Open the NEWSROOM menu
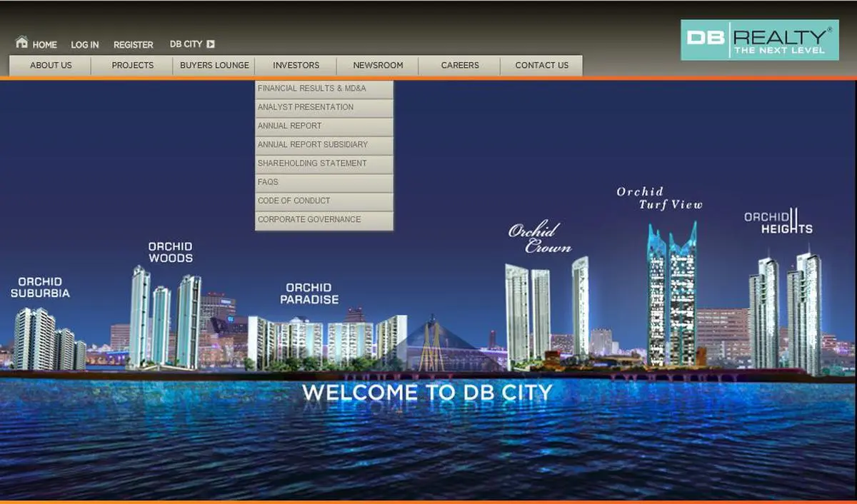Image resolution: width=857 pixels, height=504 pixels. pyautogui.click(x=378, y=65)
